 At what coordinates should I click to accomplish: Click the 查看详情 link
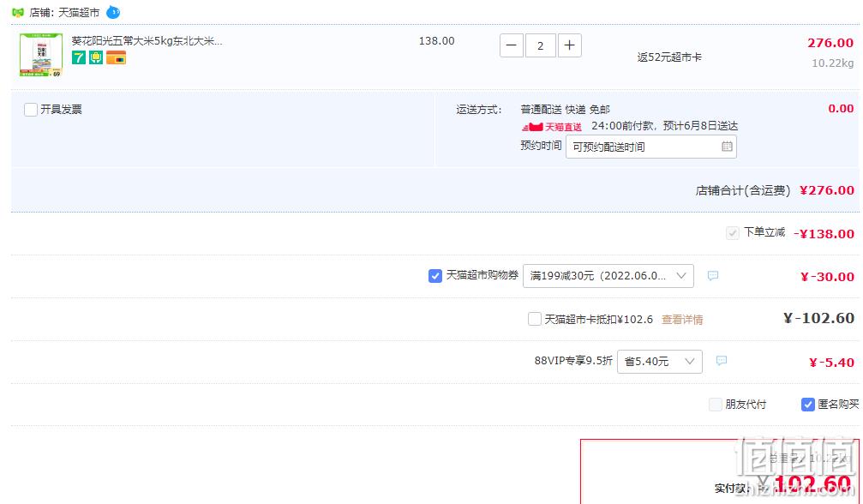[x=682, y=319]
